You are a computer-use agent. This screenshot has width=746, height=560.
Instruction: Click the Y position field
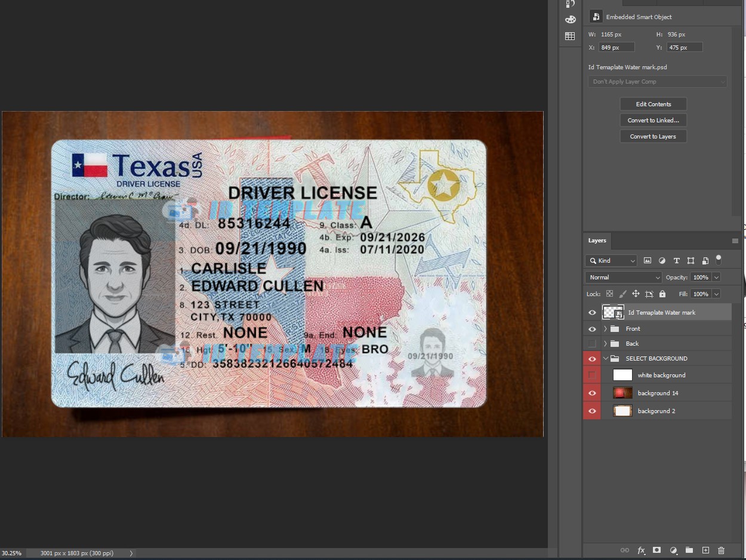(x=684, y=47)
